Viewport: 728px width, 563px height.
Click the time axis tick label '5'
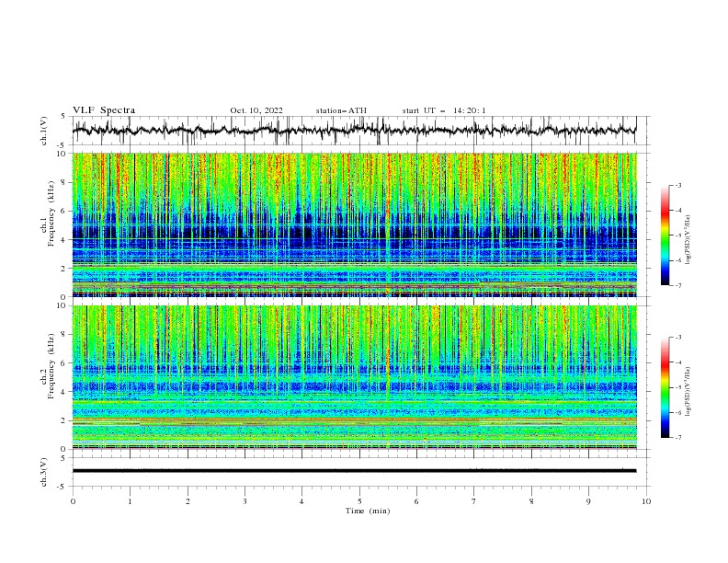[x=359, y=501]
